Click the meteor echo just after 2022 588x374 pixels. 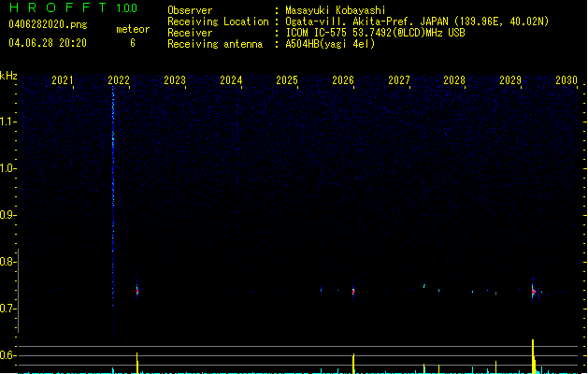[x=137, y=291]
